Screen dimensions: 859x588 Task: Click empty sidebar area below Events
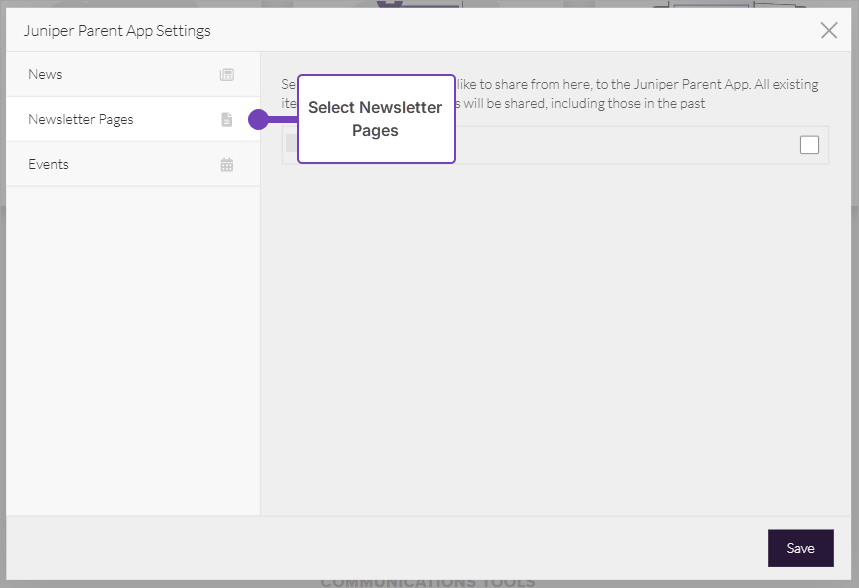(133, 350)
